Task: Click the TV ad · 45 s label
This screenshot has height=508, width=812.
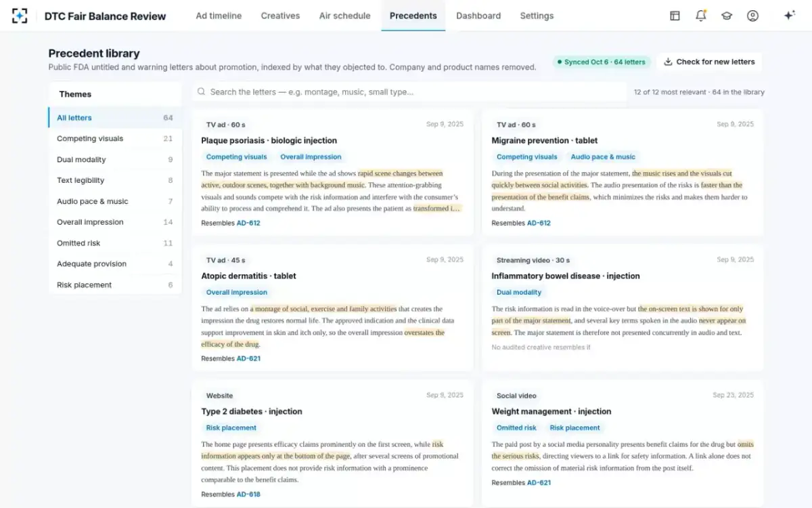Action: click(x=225, y=260)
